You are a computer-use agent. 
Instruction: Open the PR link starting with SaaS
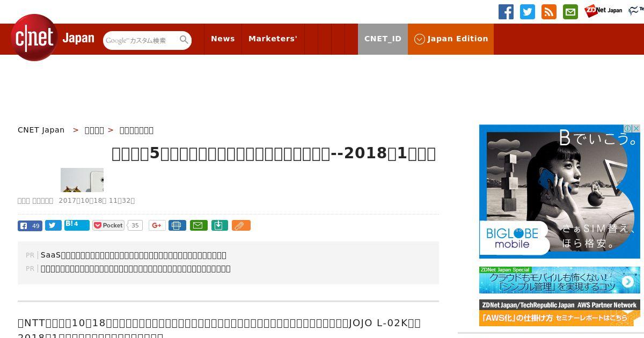pyautogui.click(x=134, y=255)
